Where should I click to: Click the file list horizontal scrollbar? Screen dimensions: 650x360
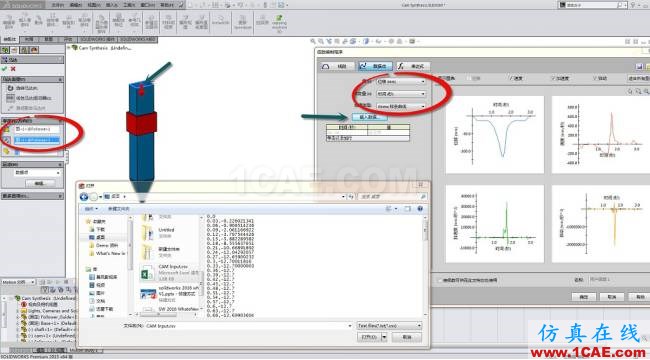point(166,315)
